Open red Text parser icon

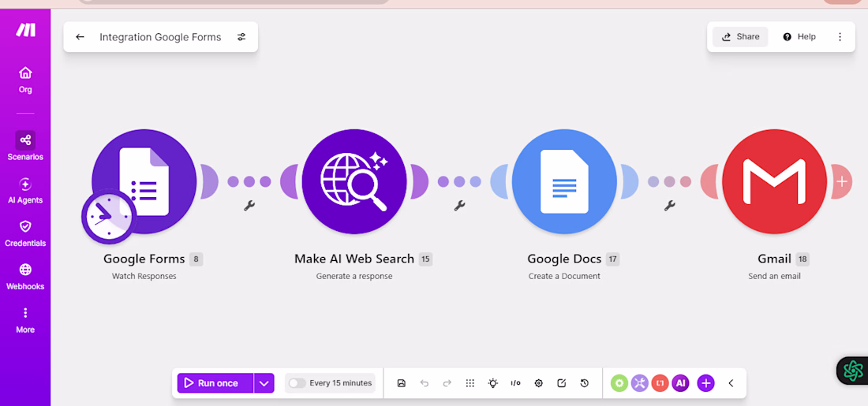coord(660,383)
